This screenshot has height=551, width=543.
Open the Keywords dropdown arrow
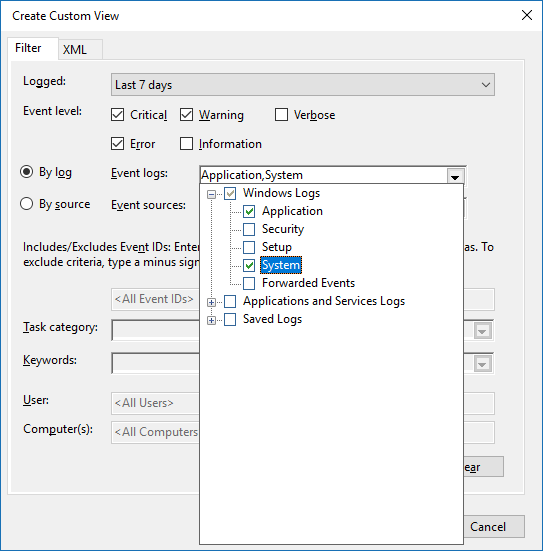[x=482, y=364]
